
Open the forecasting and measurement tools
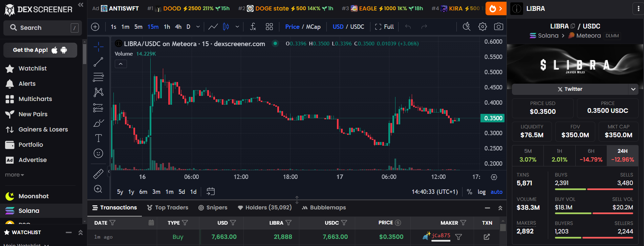tap(98, 108)
